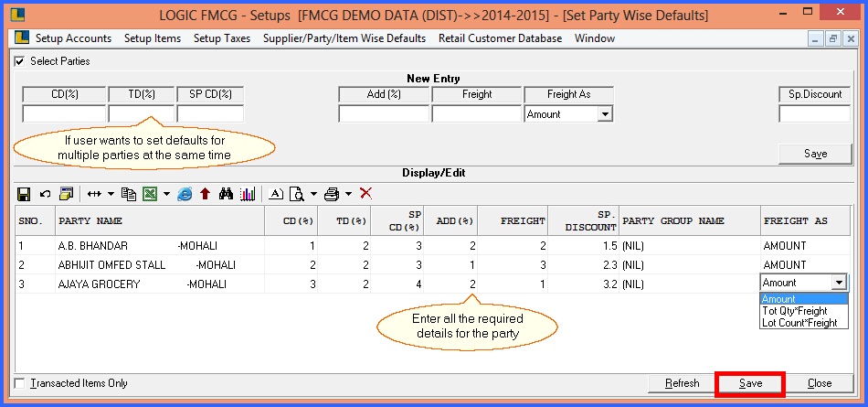The width and height of the screenshot is (868, 407).
Task: Click the SP CD(%) input field
Action: (x=210, y=113)
